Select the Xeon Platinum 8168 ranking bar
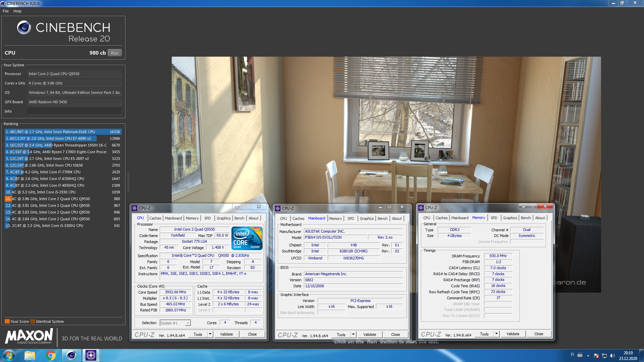The image size is (644, 362). tap(63, 132)
